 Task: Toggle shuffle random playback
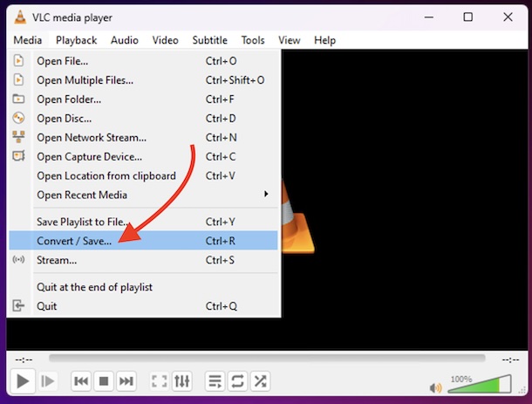pyautogui.click(x=260, y=381)
